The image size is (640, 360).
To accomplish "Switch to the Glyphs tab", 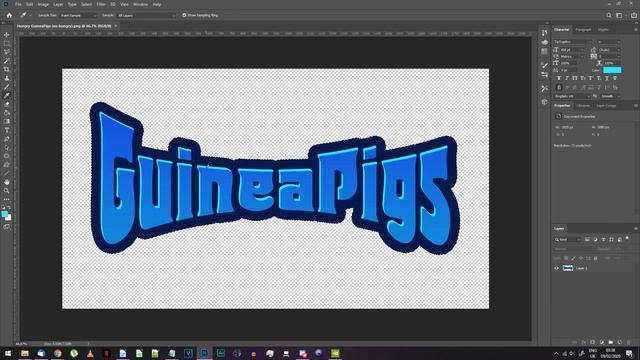I will [x=603, y=30].
